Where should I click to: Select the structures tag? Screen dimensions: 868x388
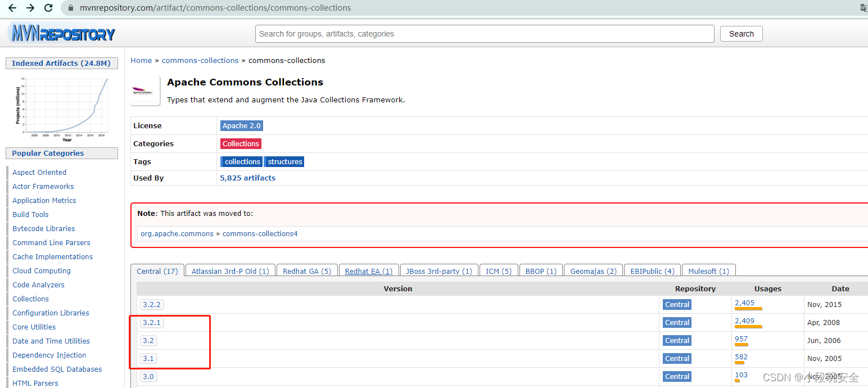point(284,162)
